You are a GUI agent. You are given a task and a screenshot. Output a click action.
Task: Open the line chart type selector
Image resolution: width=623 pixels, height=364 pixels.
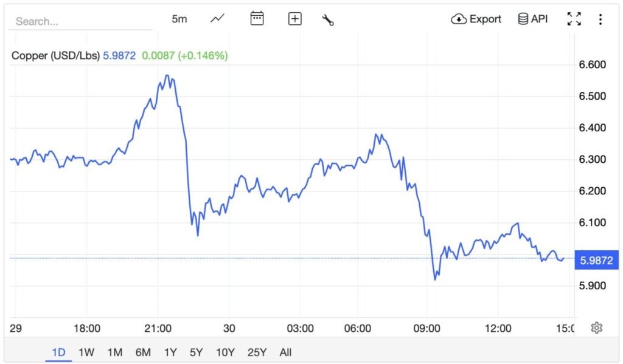click(217, 19)
